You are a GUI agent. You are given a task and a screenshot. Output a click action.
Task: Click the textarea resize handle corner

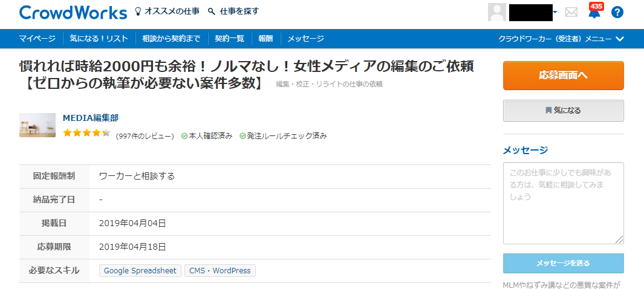click(619, 240)
